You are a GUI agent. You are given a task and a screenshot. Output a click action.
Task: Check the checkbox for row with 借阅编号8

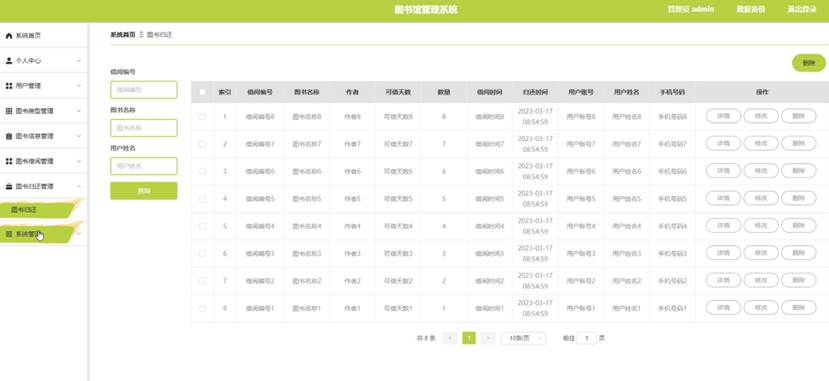202,116
